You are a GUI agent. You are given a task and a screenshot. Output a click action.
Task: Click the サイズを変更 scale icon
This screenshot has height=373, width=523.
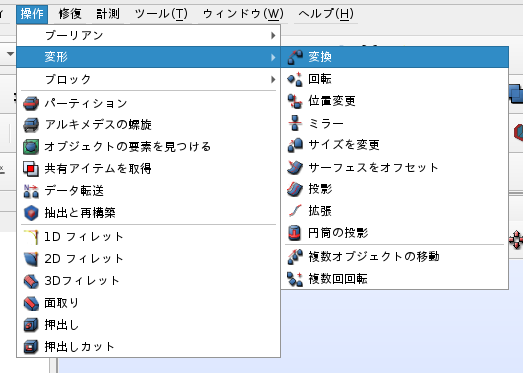(295, 145)
